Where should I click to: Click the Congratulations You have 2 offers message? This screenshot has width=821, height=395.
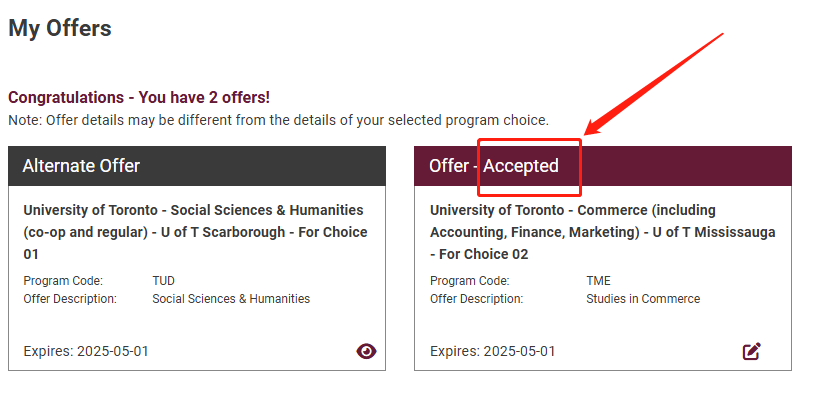139,97
